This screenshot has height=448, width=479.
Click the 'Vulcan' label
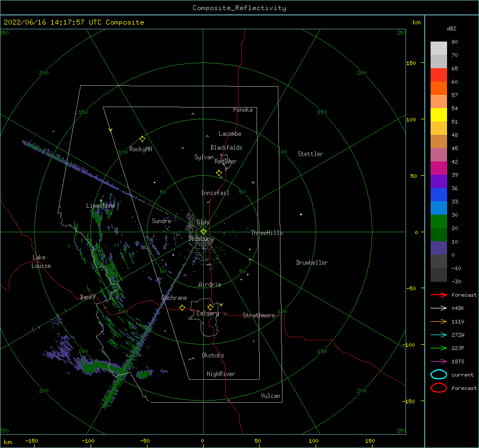click(271, 396)
